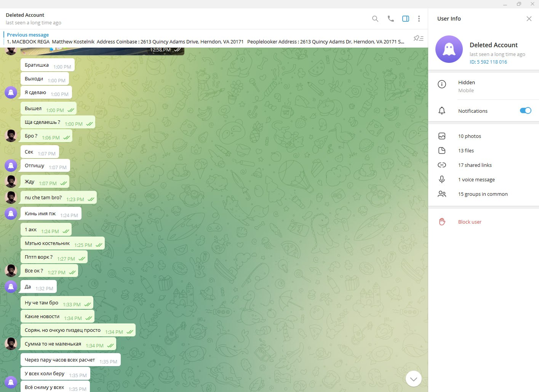Open search in this chat

pos(375,19)
